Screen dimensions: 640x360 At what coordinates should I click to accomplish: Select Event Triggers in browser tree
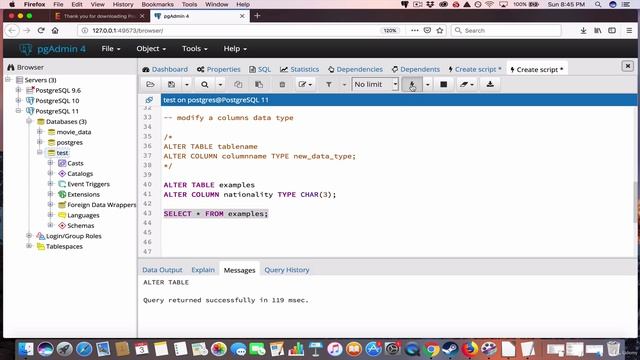88,184
